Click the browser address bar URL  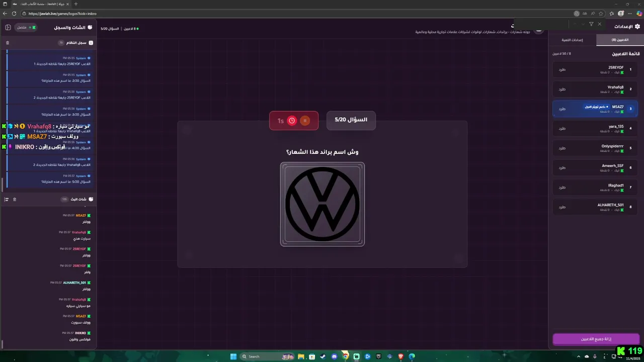62,14
